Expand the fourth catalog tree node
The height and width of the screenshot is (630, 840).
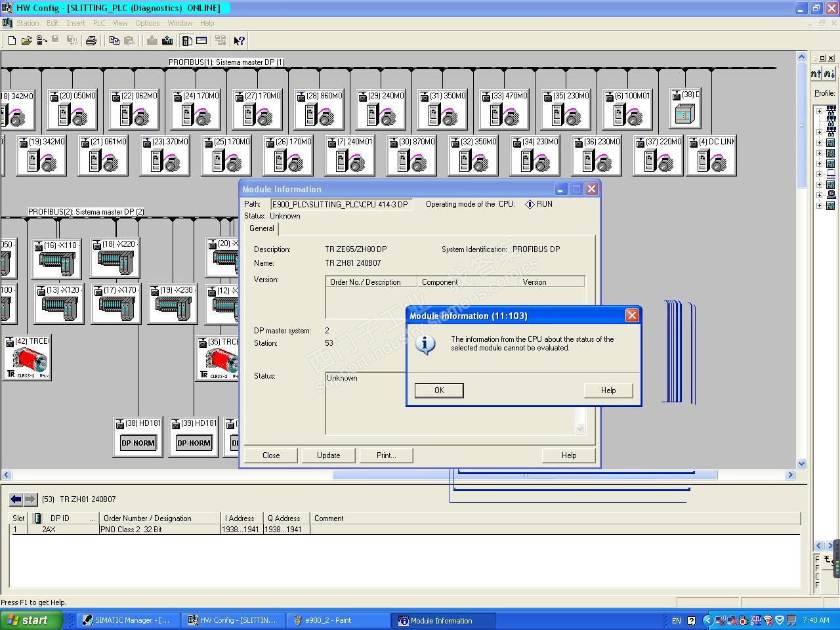point(819,142)
